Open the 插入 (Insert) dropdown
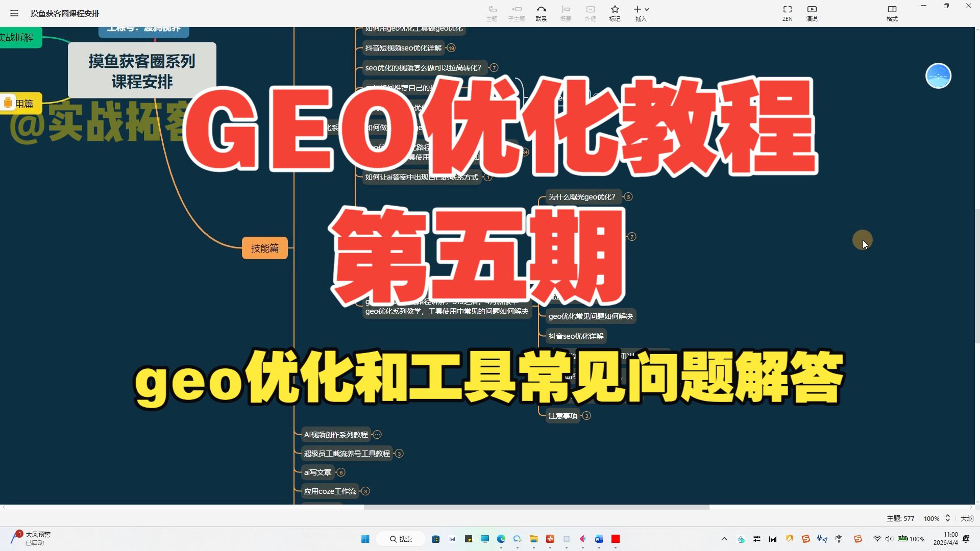The image size is (980, 551). (641, 13)
